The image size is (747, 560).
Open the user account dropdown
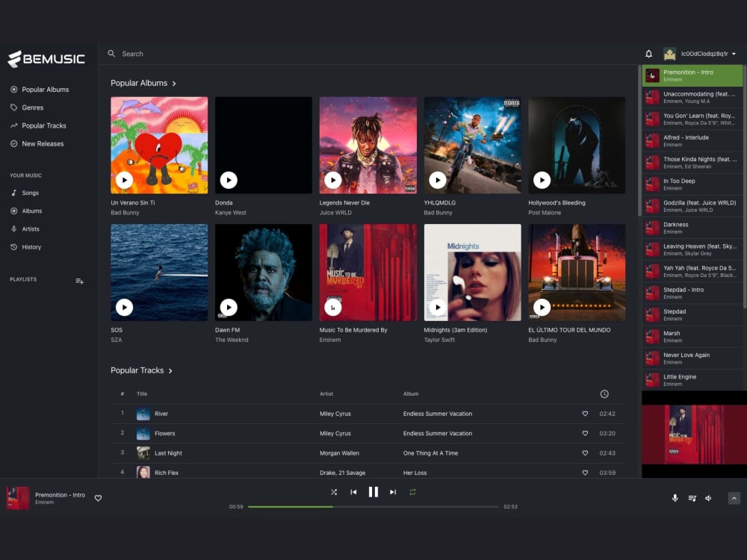(701, 53)
